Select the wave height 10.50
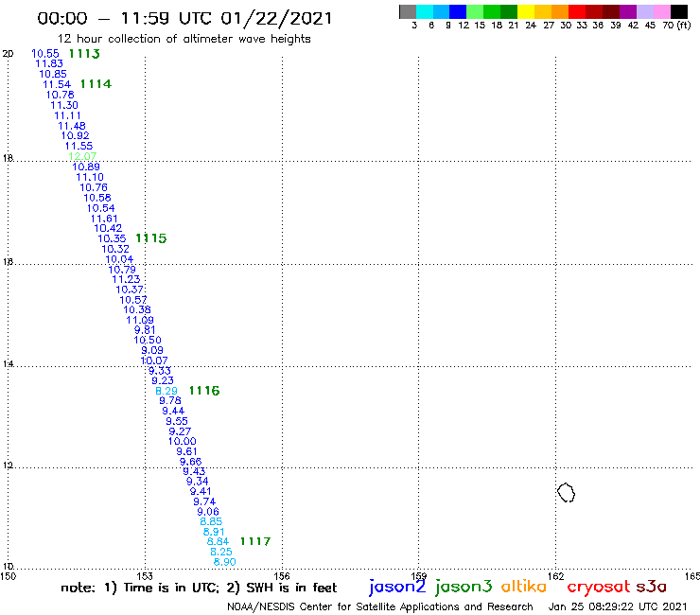Viewport: 700px width, 615px height. (x=148, y=341)
